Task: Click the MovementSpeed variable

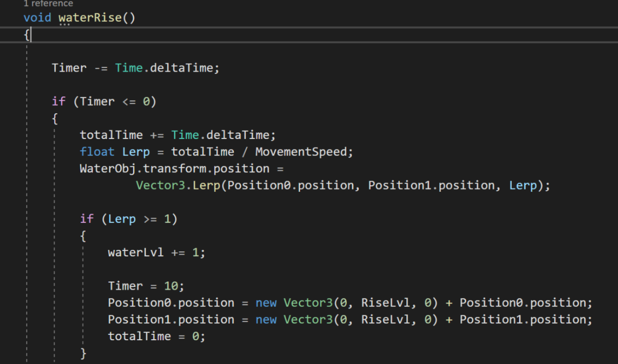Action: point(300,152)
